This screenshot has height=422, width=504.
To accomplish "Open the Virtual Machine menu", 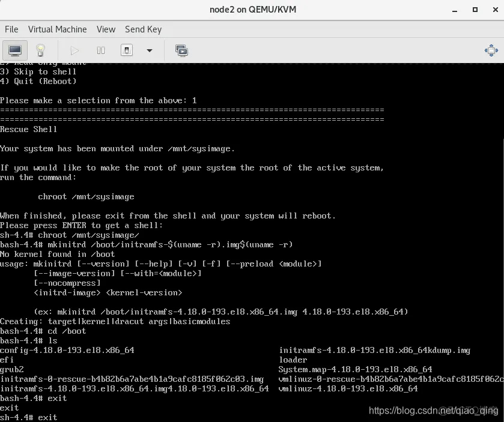I will click(57, 29).
